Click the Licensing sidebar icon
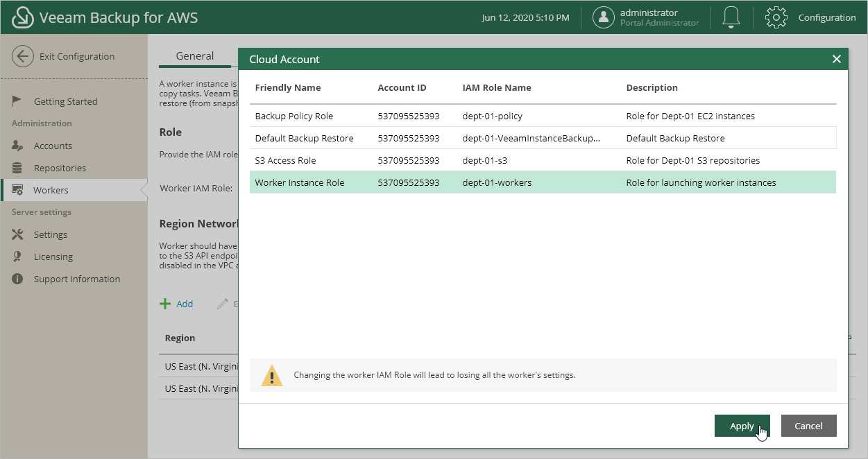Viewport: 868px width, 459px height. pos(18,257)
